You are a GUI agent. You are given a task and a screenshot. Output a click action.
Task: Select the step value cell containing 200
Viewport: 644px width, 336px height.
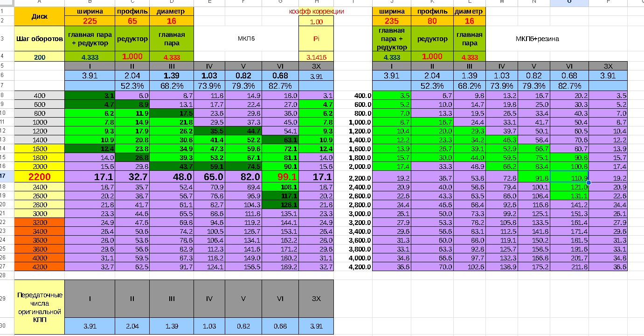tap(39, 57)
